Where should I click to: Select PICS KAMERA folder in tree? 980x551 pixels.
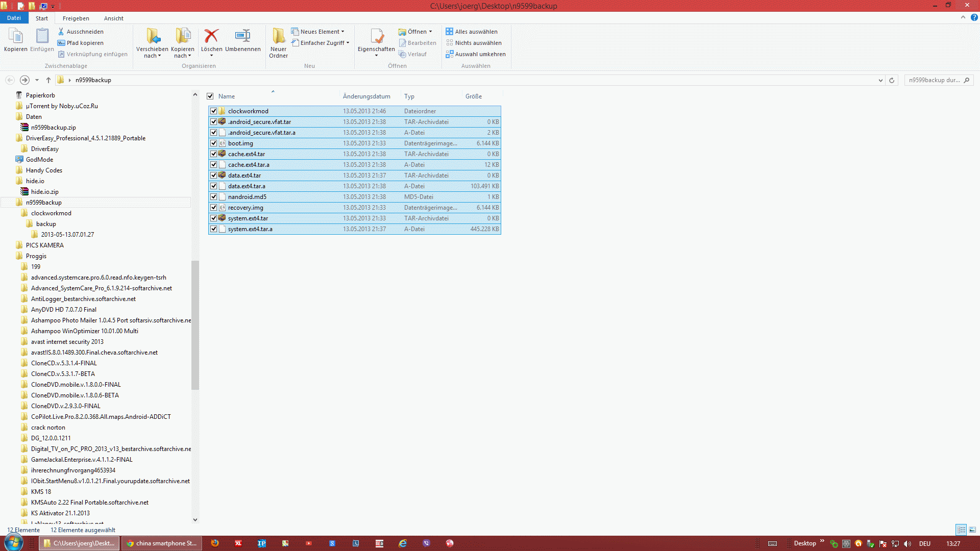(x=45, y=245)
